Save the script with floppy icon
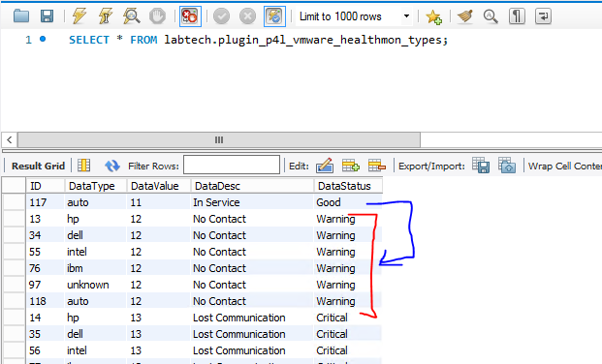 47,16
